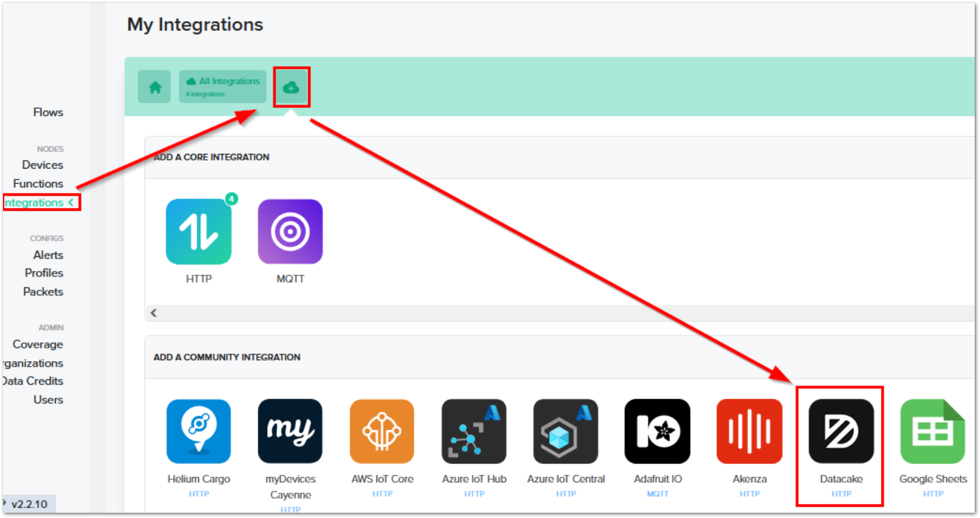
Task: Choose the Google Sheets integration
Action: pos(933,431)
